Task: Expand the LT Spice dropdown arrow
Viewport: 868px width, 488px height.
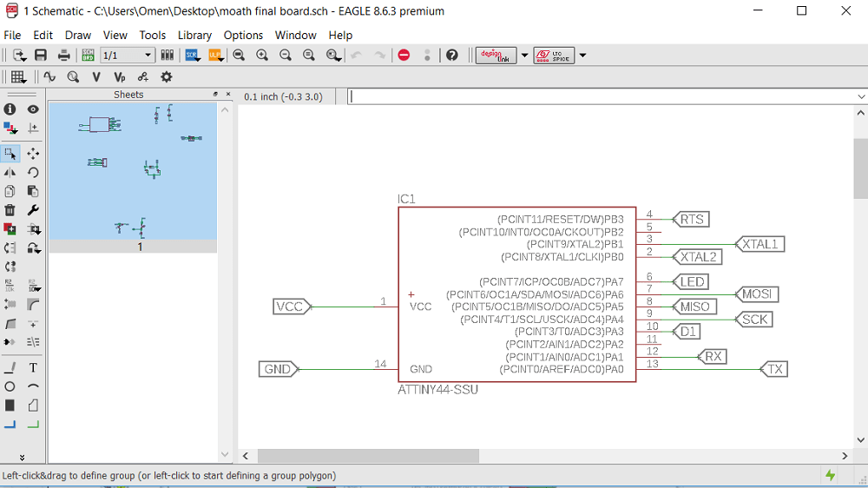Action: (x=582, y=56)
